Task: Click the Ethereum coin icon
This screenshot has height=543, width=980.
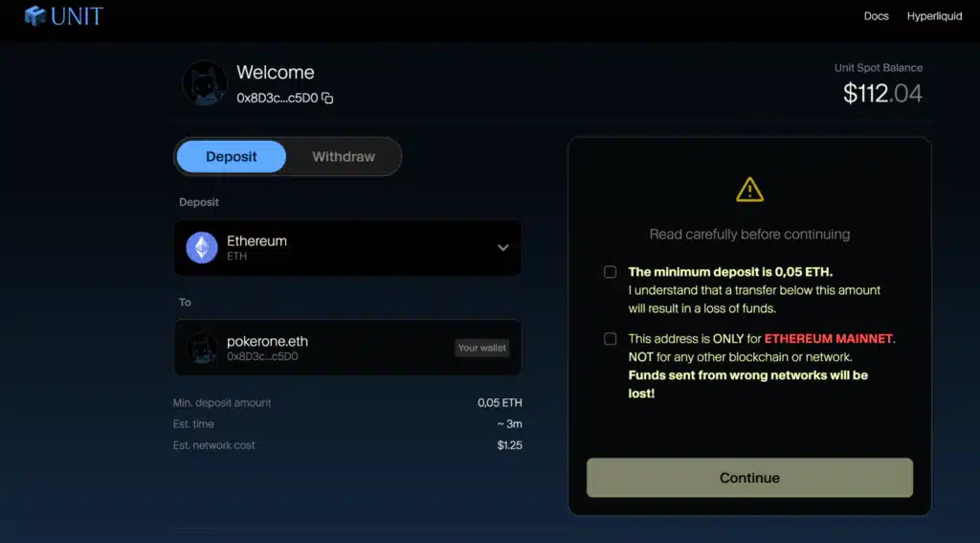Action: (x=202, y=248)
